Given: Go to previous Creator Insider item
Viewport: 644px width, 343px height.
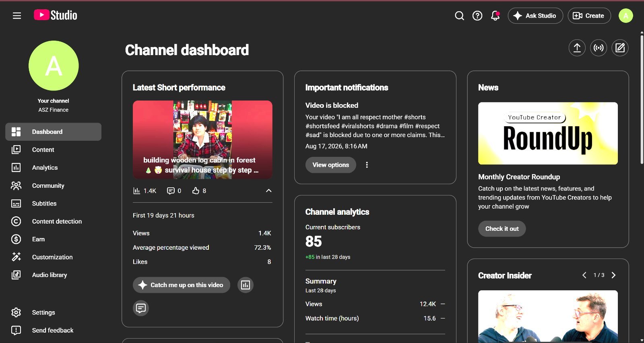Looking at the screenshot, I should tap(584, 275).
